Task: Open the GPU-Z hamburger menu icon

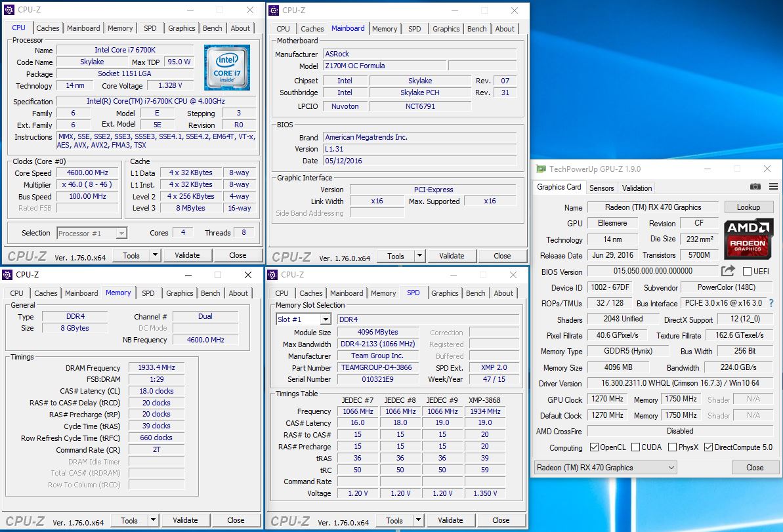Action: [x=772, y=187]
